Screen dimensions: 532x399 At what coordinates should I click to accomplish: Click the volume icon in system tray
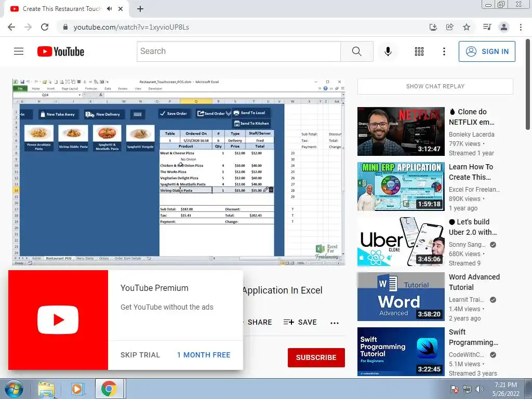tap(479, 389)
